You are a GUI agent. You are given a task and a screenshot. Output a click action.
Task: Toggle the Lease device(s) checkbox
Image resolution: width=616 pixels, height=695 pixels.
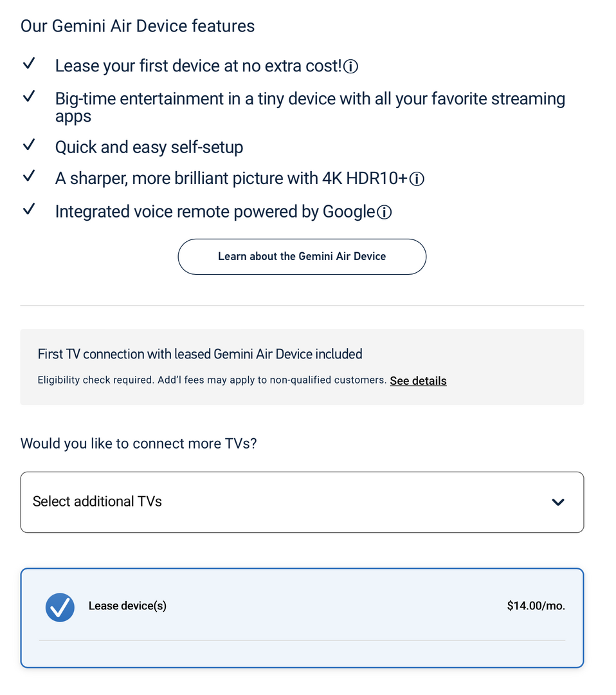pos(60,607)
